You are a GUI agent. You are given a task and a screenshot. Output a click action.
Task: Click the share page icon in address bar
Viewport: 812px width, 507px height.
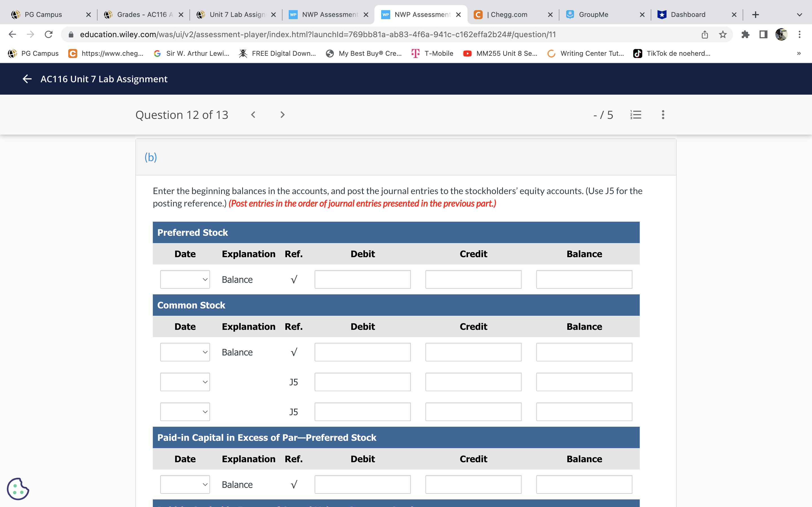(x=705, y=35)
